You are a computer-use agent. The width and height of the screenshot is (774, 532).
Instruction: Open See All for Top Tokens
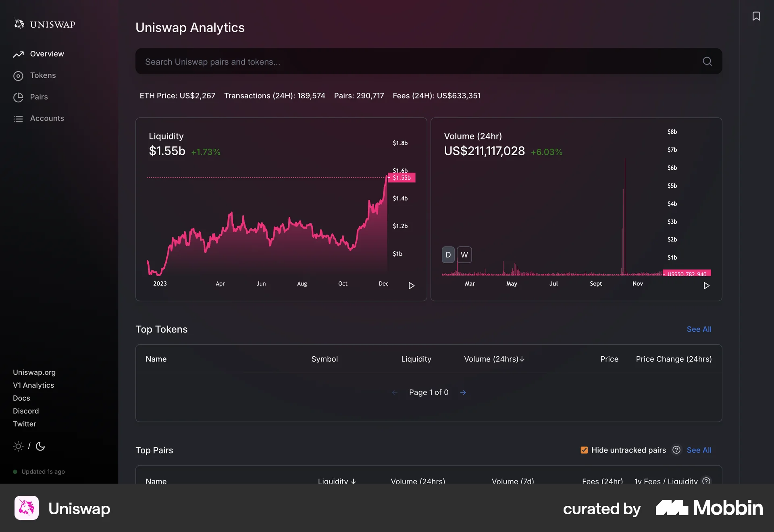[x=699, y=329]
